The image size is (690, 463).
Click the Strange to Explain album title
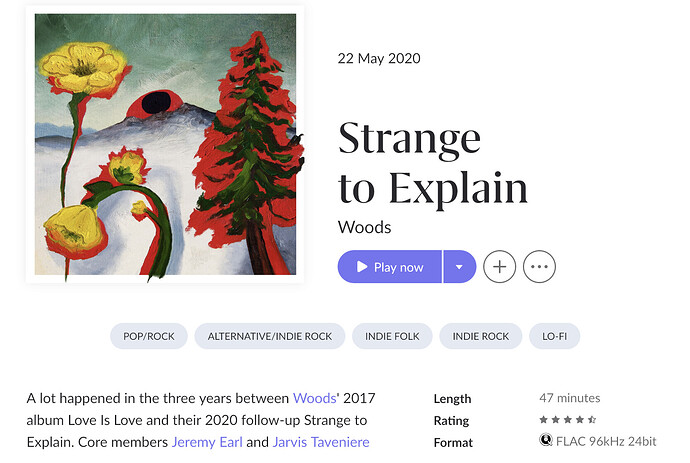point(433,163)
